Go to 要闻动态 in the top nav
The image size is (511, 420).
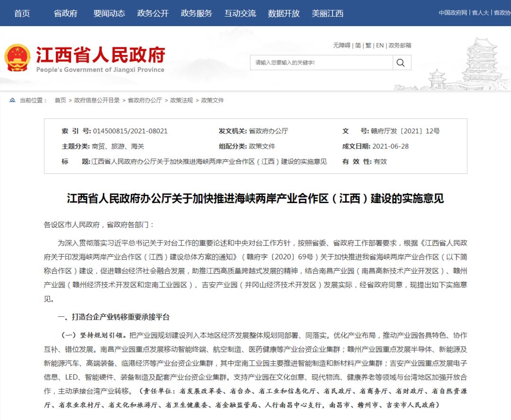(109, 13)
